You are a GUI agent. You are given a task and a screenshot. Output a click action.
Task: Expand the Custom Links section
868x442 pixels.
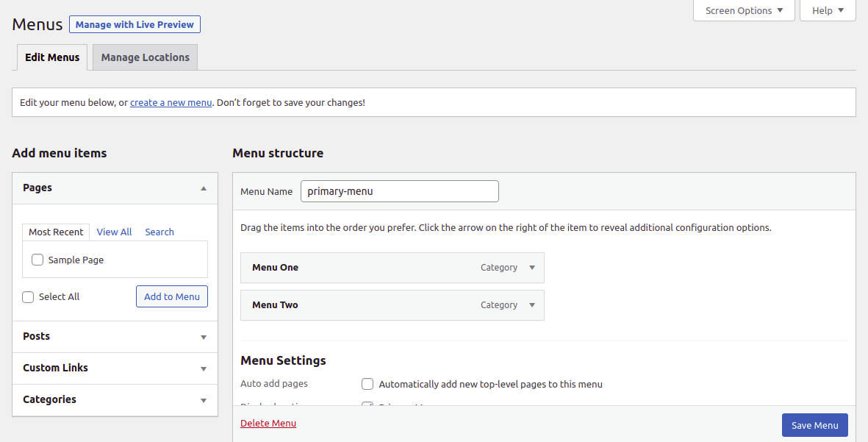click(x=204, y=368)
